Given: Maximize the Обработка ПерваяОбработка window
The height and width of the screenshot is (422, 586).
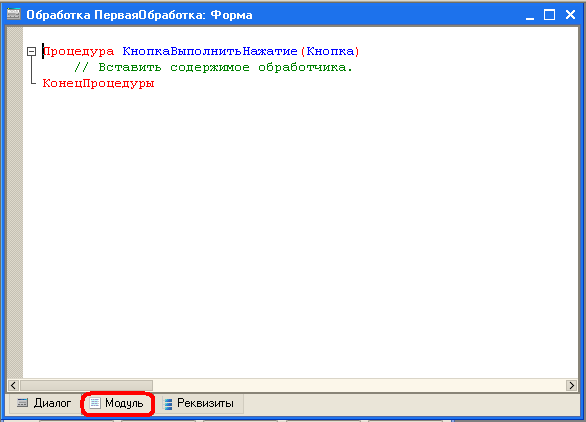Looking at the screenshot, I should (x=549, y=15).
